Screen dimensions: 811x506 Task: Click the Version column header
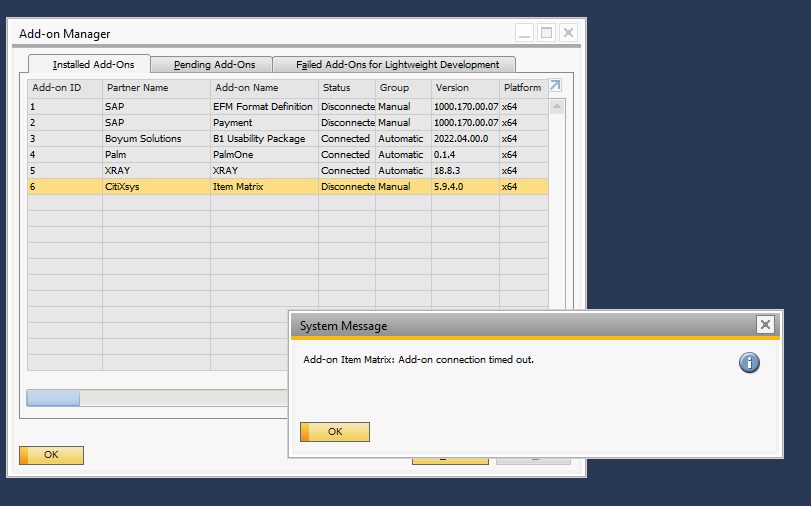pyautogui.click(x=465, y=87)
